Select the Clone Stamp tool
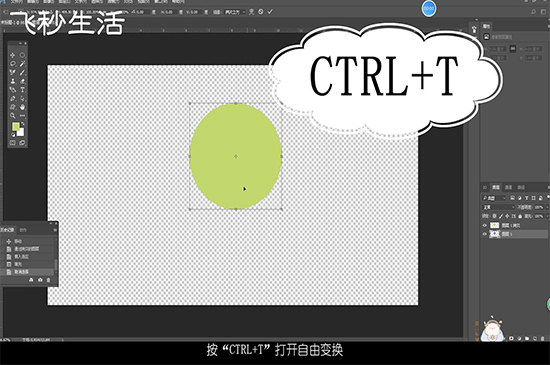This screenshot has height=365, width=550. tap(13, 81)
